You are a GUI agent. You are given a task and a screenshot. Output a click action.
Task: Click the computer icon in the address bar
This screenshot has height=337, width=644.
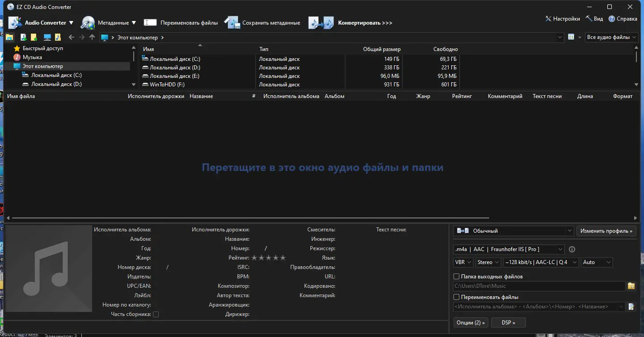[105, 38]
